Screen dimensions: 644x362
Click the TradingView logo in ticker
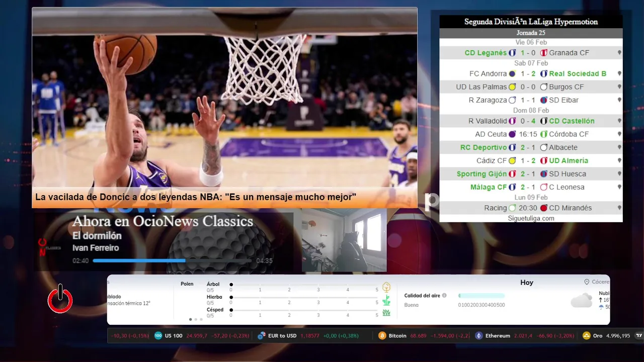click(x=639, y=336)
